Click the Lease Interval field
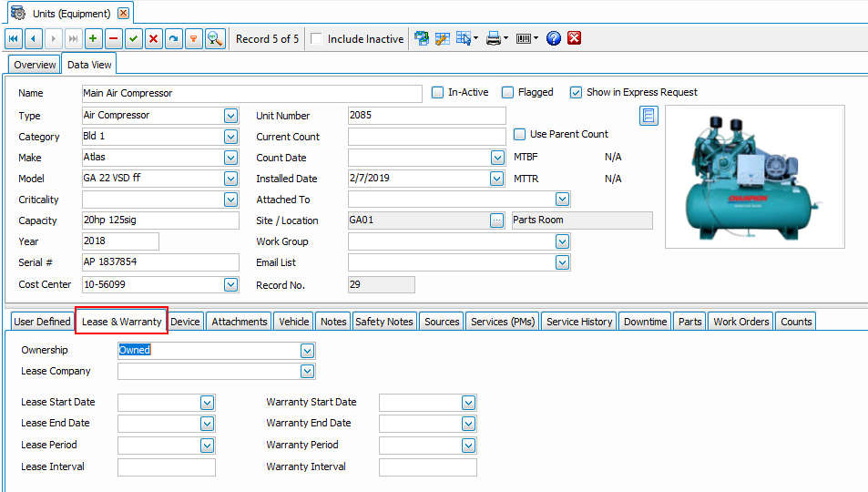This screenshot has height=492, width=868. coord(167,467)
